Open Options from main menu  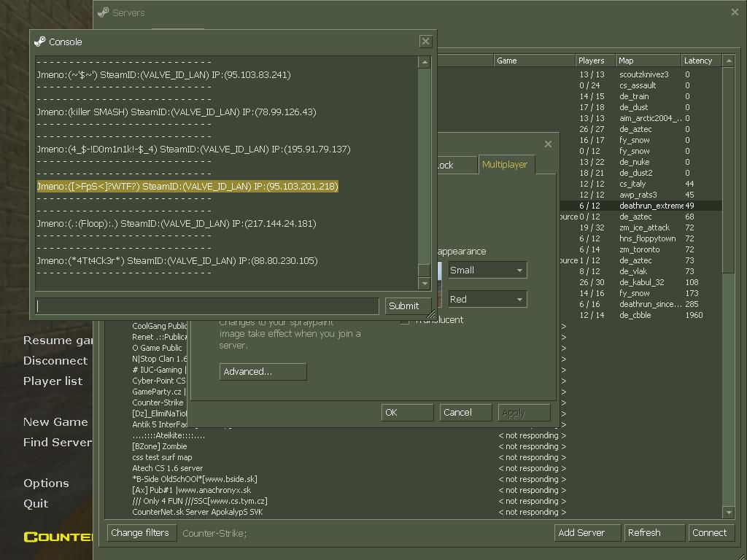[x=46, y=483]
